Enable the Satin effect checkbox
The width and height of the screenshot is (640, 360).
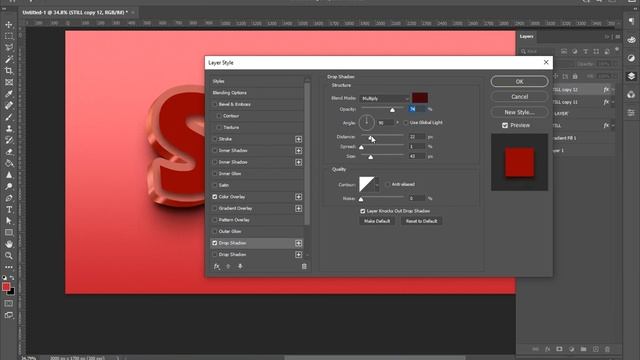click(x=215, y=185)
